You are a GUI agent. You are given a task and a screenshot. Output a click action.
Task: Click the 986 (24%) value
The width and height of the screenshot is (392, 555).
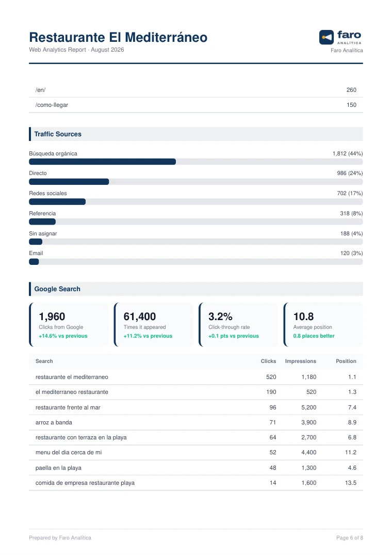(350, 173)
